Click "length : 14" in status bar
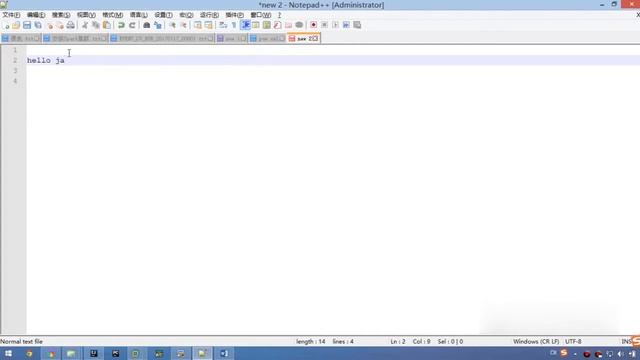The height and width of the screenshot is (360, 640). [x=311, y=341]
